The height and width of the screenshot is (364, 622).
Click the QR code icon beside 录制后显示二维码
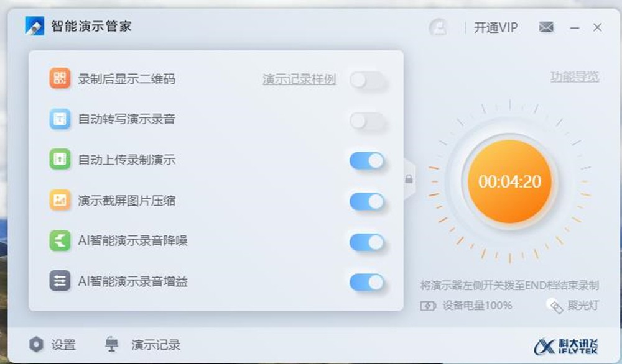60,78
